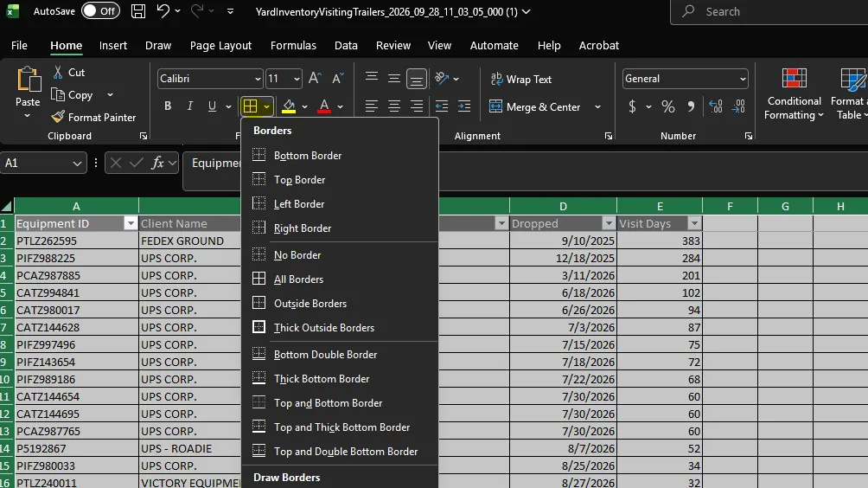Click cell with FEDEX GROUND
Screen dimensions: 868x488
189,241
